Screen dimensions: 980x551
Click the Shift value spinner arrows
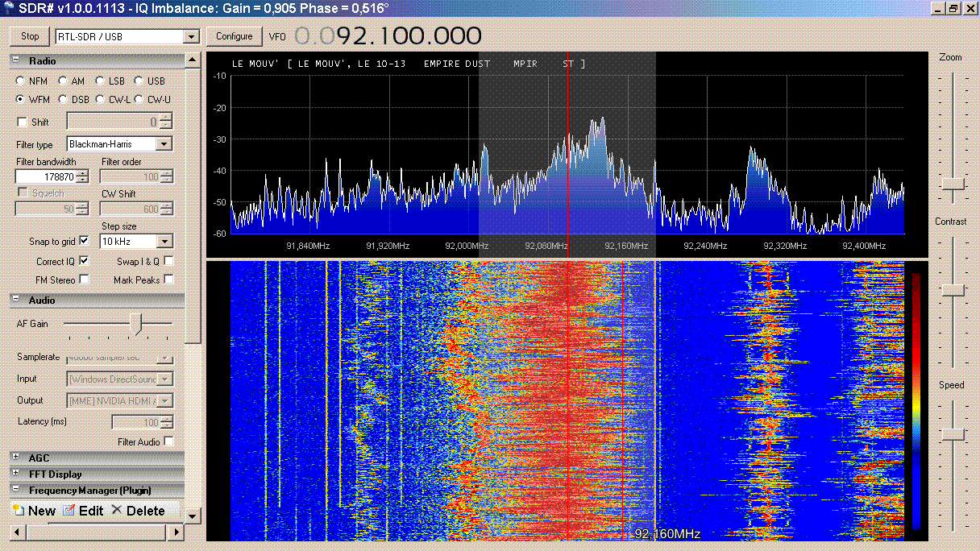165,122
